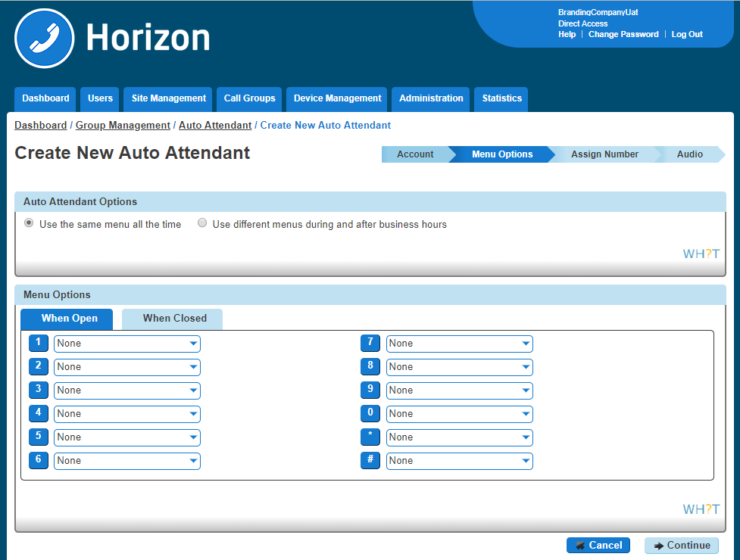The image size is (740, 560).
Task: Click the star key badge
Action: [370, 437]
